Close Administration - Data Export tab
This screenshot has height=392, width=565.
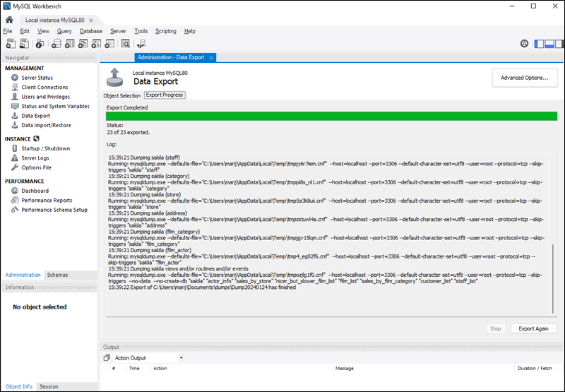pos(211,58)
